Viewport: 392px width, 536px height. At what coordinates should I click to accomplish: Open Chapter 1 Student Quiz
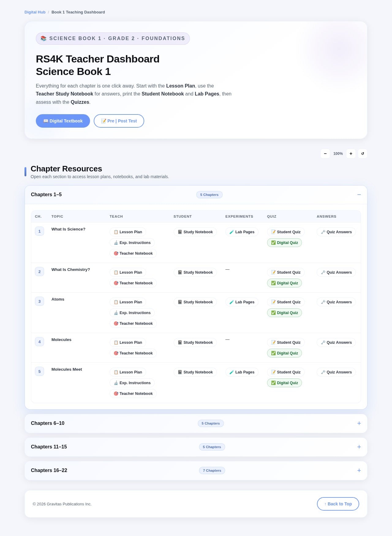click(286, 232)
